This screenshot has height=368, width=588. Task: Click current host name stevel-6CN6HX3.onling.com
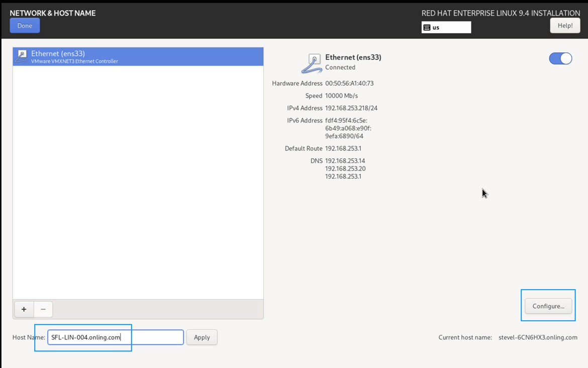click(538, 337)
